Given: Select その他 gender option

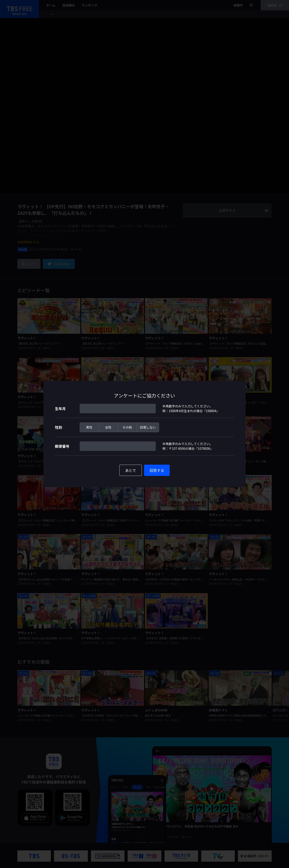Looking at the screenshot, I should pyautogui.click(x=127, y=427).
